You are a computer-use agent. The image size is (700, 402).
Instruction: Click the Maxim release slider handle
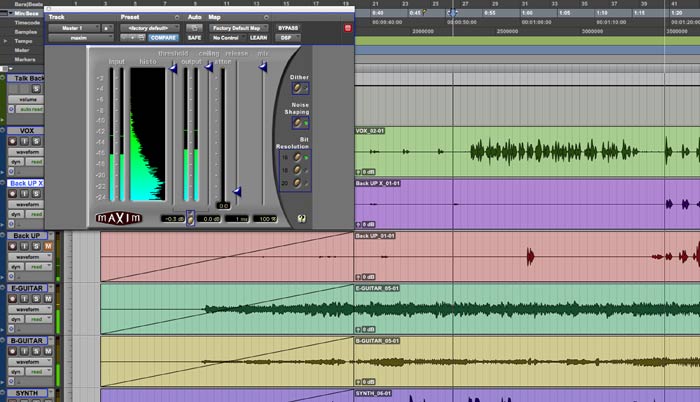tap(237, 192)
